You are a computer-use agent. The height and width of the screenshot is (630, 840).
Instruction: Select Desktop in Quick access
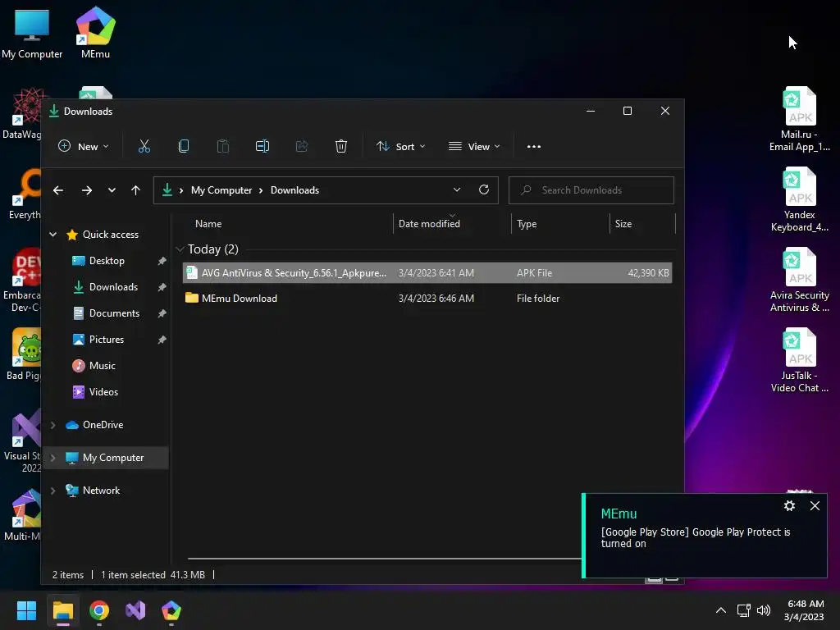click(x=107, y=261)
